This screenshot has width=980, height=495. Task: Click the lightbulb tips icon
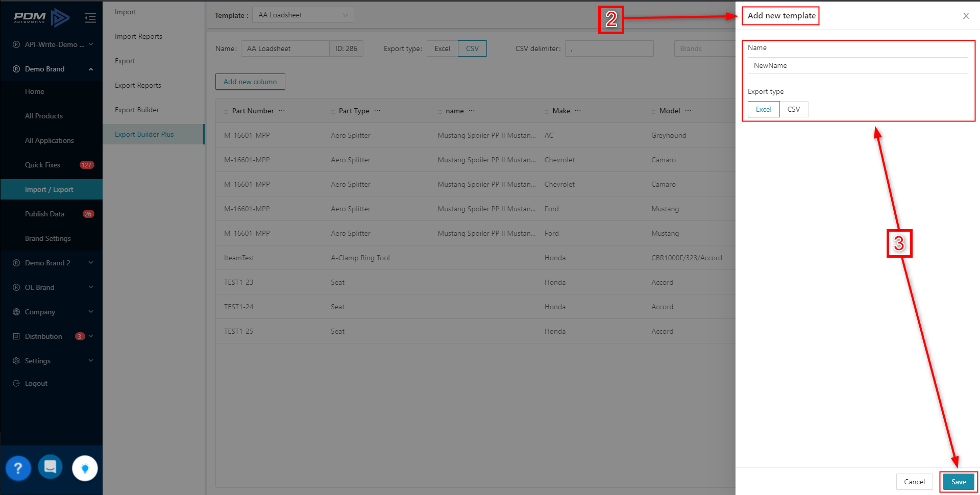(85, 468)
